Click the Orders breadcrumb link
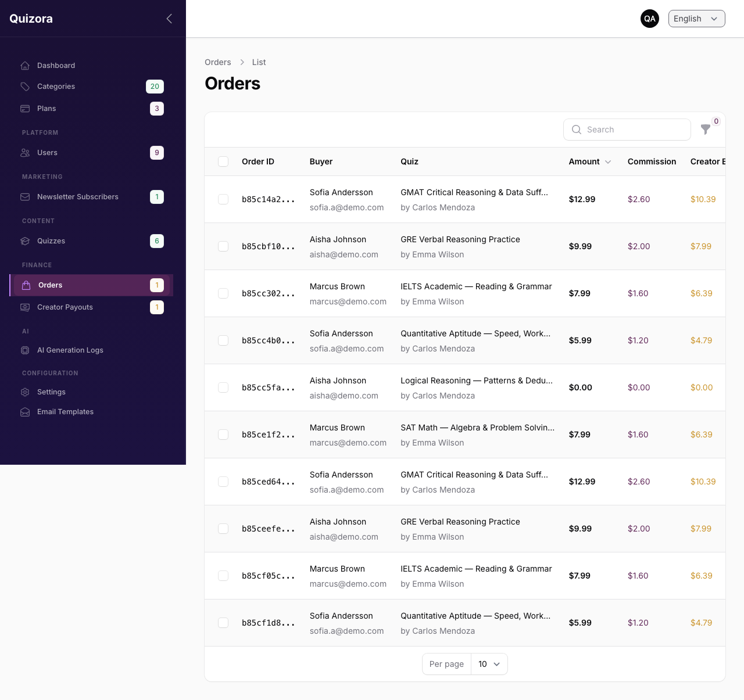This screenshot has height=700, width=744. (218, 62)
